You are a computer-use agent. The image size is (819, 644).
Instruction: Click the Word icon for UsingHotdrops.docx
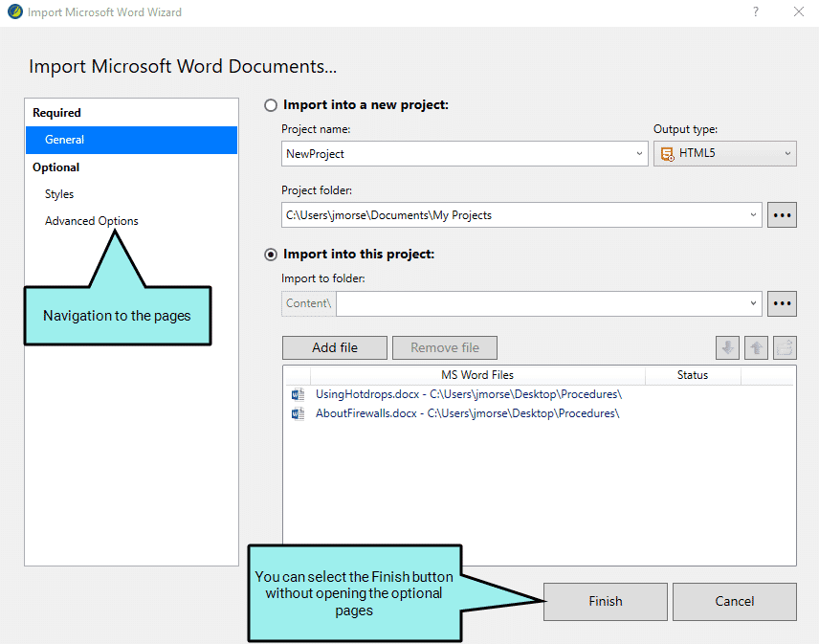[298, 394]
